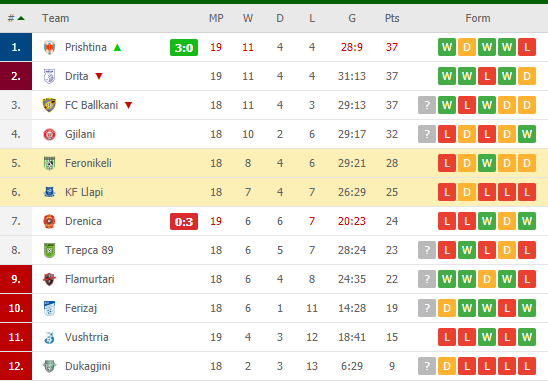Sort standings by Pts column header

coord(392,18)
